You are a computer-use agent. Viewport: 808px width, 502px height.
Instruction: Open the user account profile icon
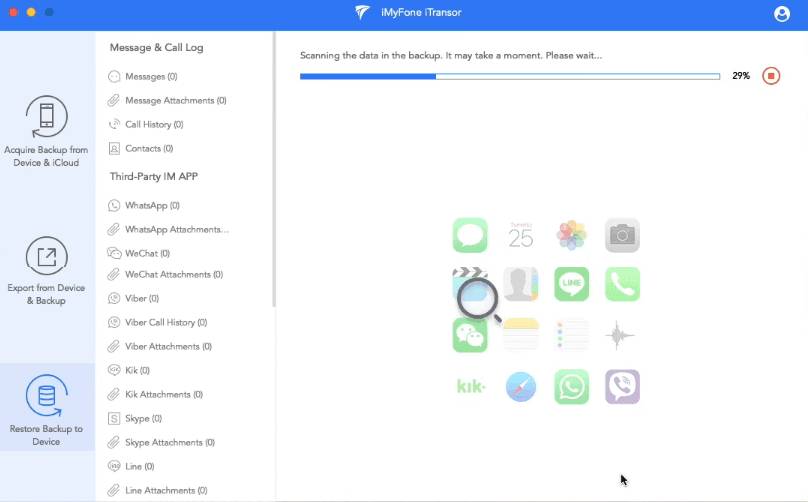(x=781, y=14)
